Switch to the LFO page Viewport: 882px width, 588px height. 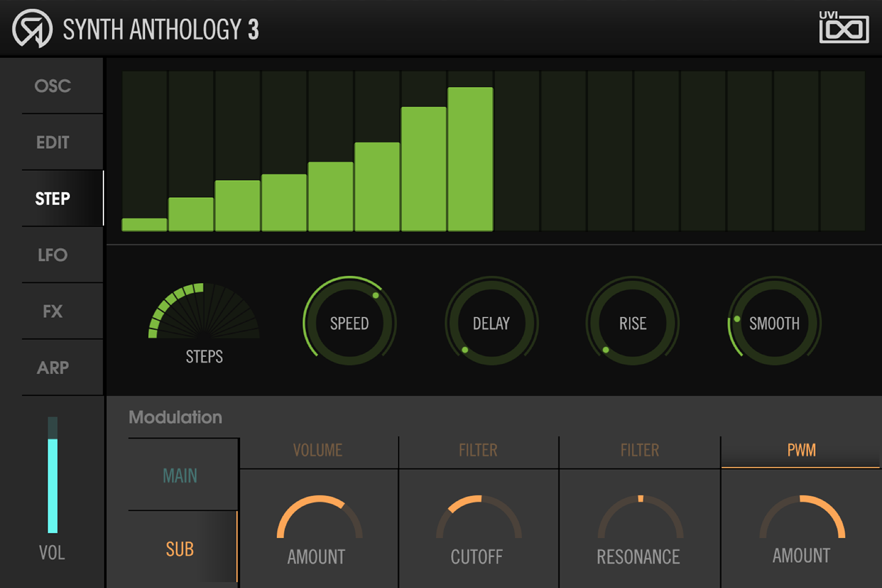[52, 255]
